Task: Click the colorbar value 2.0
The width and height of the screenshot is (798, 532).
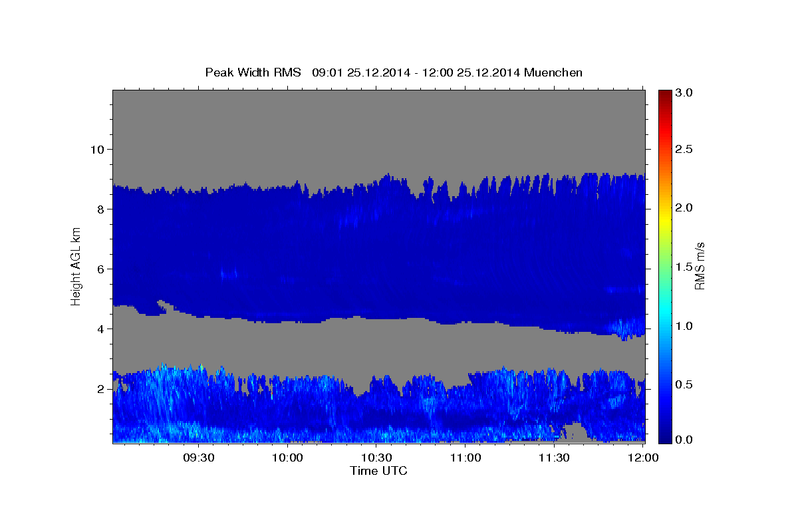Action: click(685, 207)
